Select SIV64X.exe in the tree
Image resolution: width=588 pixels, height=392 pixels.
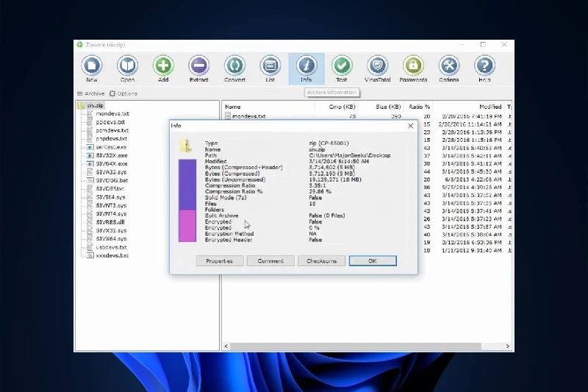pyautogui.click(x=112, y=163)
